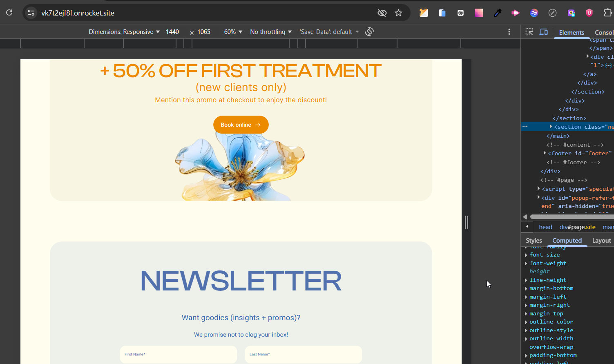614x364 pixels.
Task: Reload the page with the refresh icon
Action: 9,13
